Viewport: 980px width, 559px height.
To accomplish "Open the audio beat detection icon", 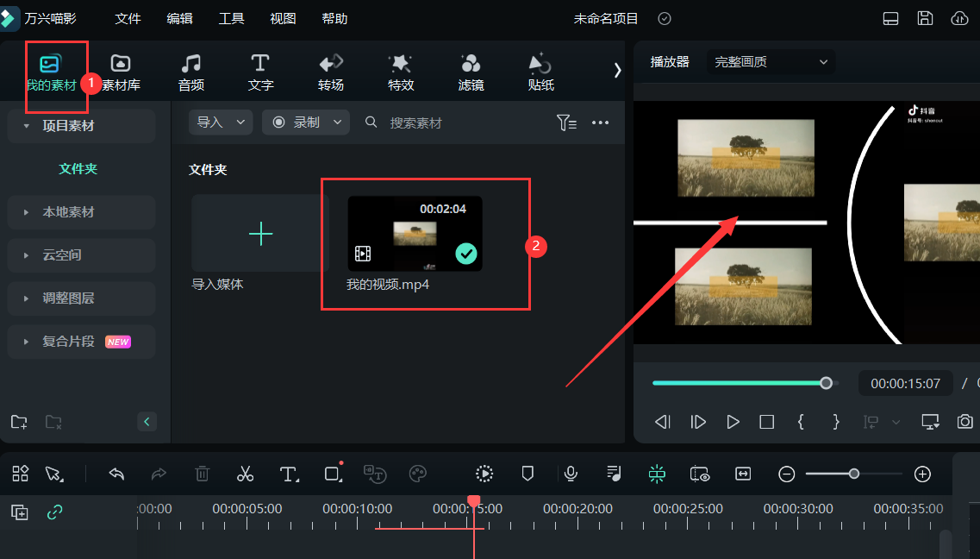I will coord(614,474).
